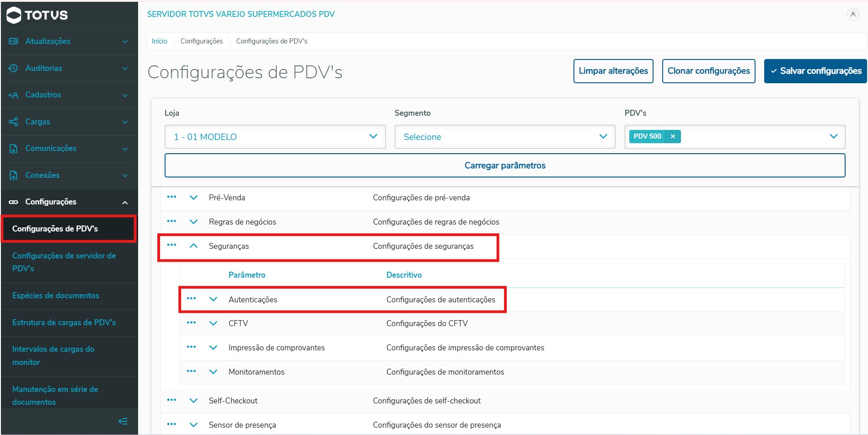The width and height of the screenshot is (868, 435).
Task: Click the Configurações link icon
Action: [13, 202]
